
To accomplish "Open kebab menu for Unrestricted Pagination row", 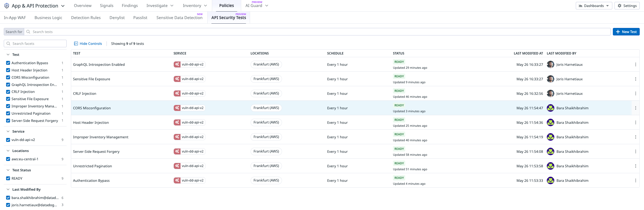I will click(x=635, y=166).
